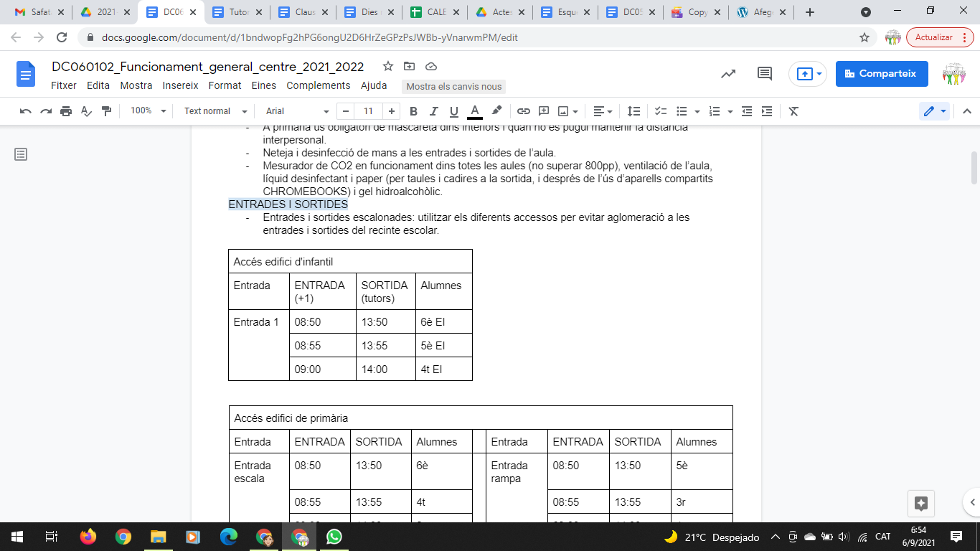Open the Edita menu

coord(98,85)
